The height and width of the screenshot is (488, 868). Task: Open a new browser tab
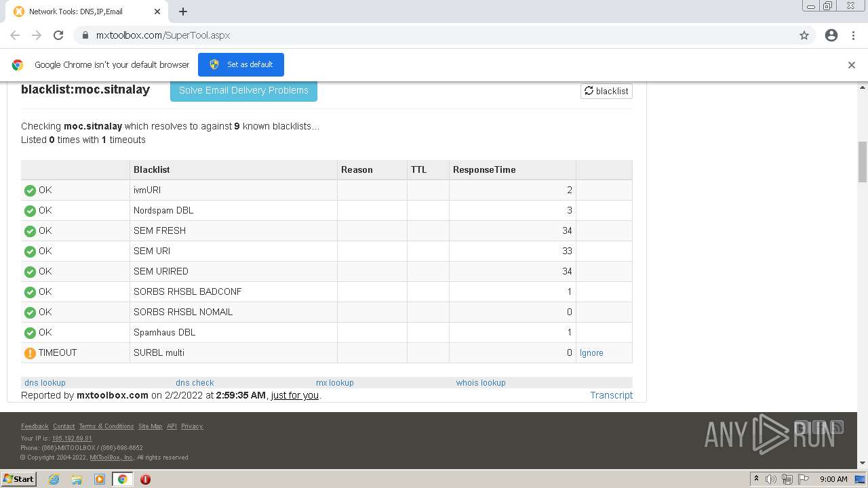click(x=183, y=12)
